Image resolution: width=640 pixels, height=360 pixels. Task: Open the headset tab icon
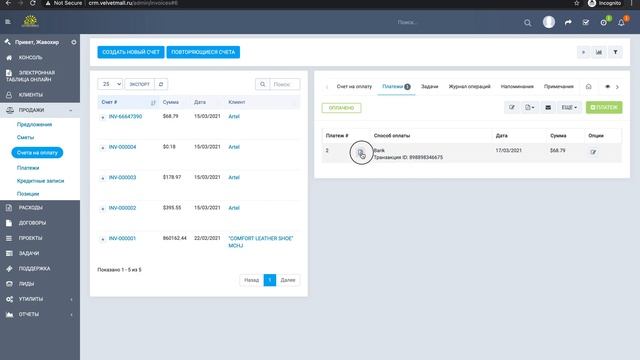pos(588,87)
